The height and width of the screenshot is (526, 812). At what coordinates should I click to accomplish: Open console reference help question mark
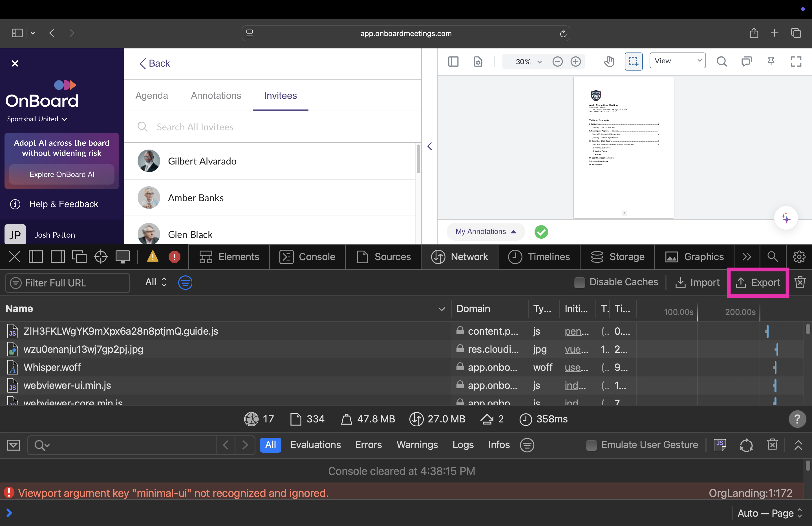point(797,419)
